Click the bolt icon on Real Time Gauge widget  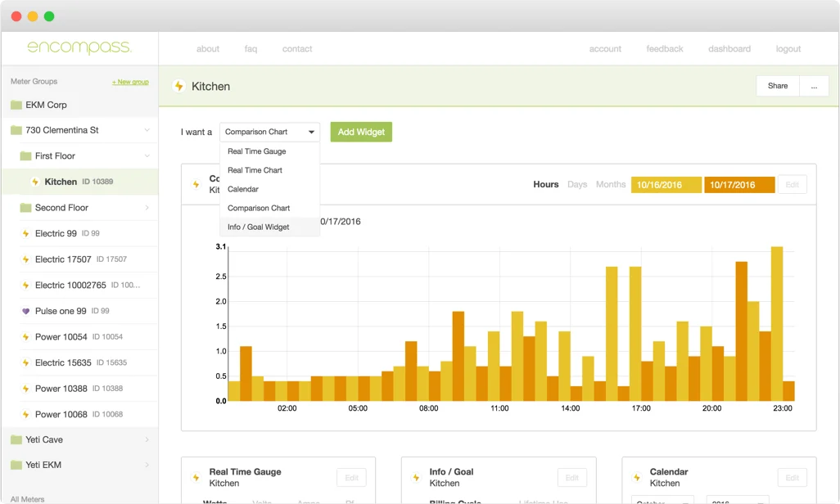pos(196,477)
